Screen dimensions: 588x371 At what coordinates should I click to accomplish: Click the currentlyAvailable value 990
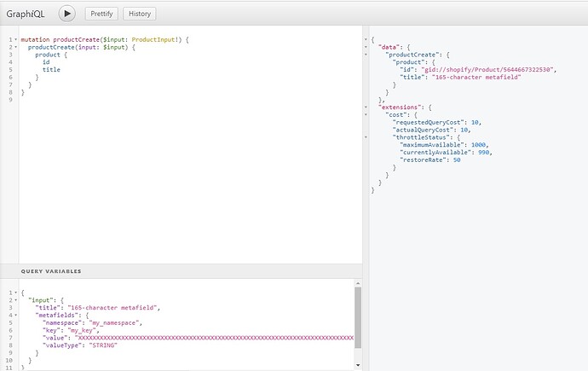click(484, 153)
